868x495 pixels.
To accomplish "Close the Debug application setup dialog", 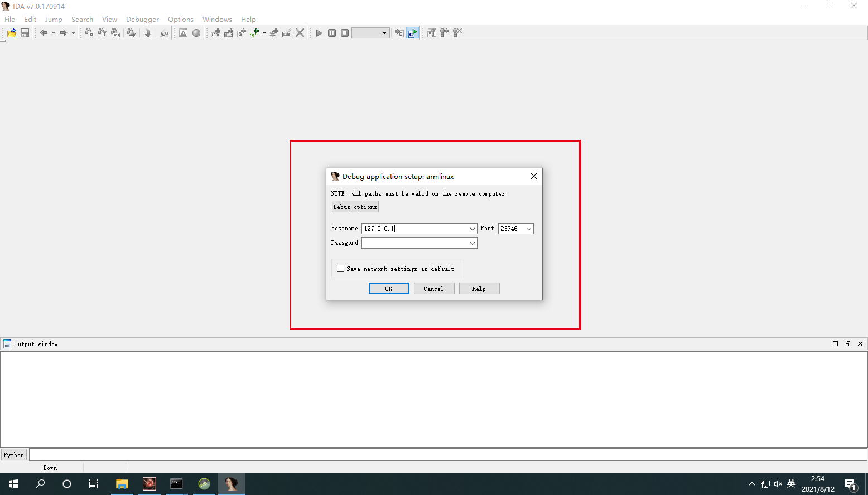I will [534, 176].
